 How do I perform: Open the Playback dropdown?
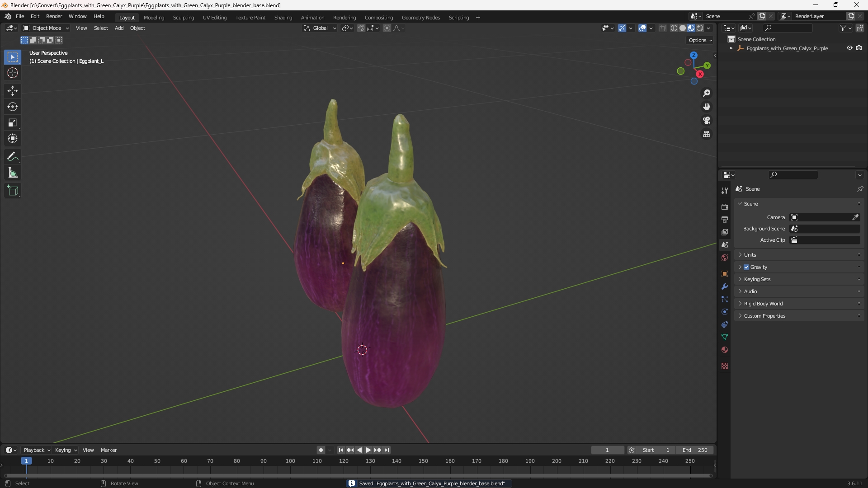[x=37, y=450]
